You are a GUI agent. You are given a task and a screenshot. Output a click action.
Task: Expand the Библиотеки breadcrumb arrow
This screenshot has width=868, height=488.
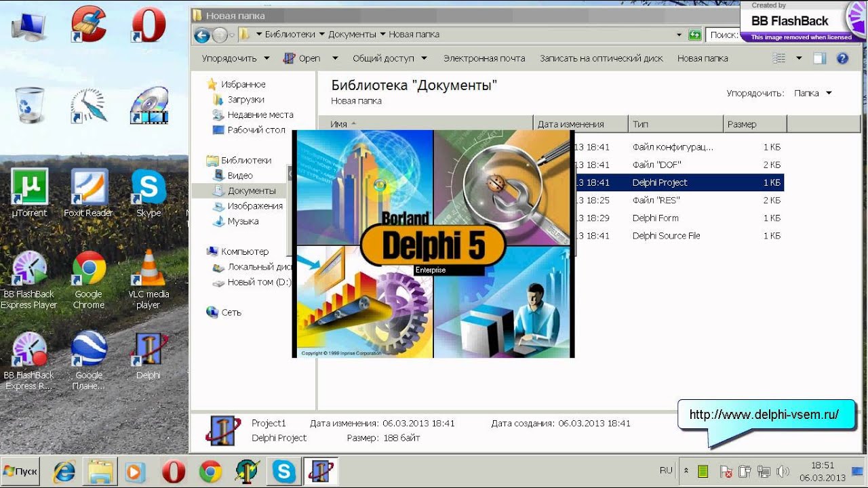click(322, 35)
